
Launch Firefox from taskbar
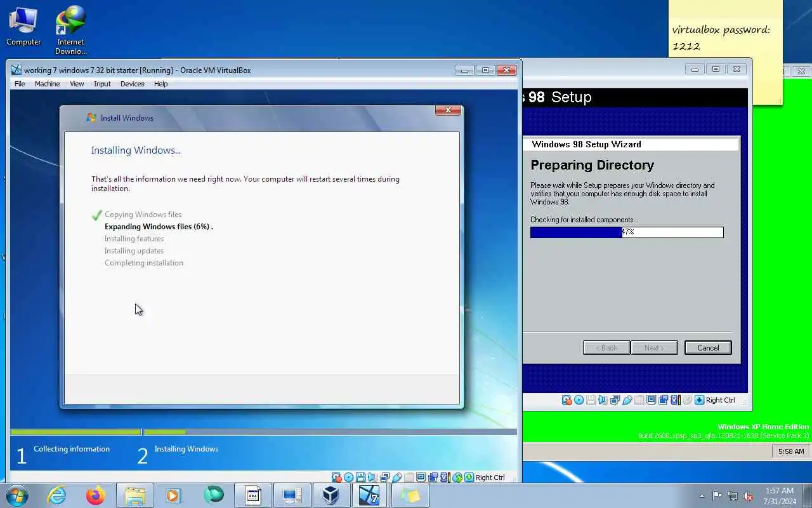(x=96, y=495)
